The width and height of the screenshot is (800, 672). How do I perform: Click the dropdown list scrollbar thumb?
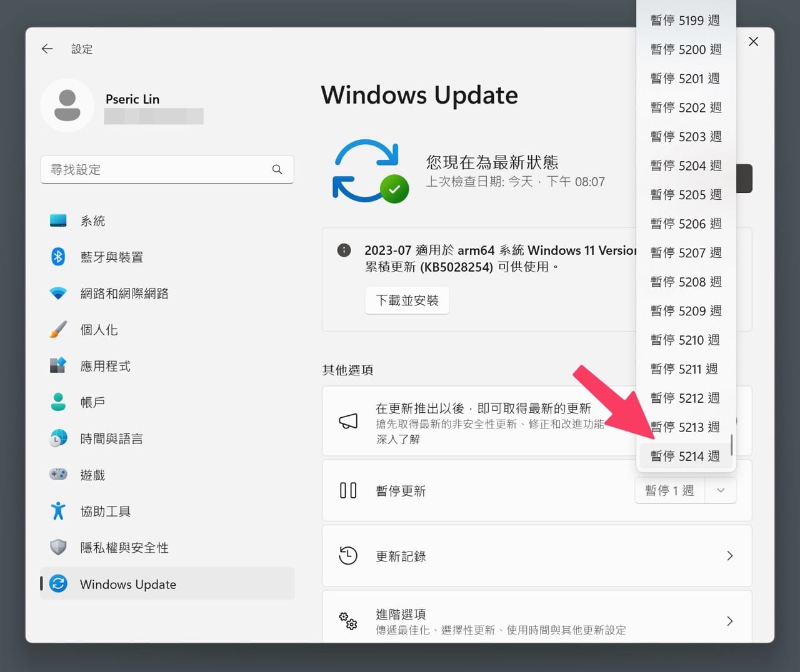pyautogui.click(x=731, y=445)
